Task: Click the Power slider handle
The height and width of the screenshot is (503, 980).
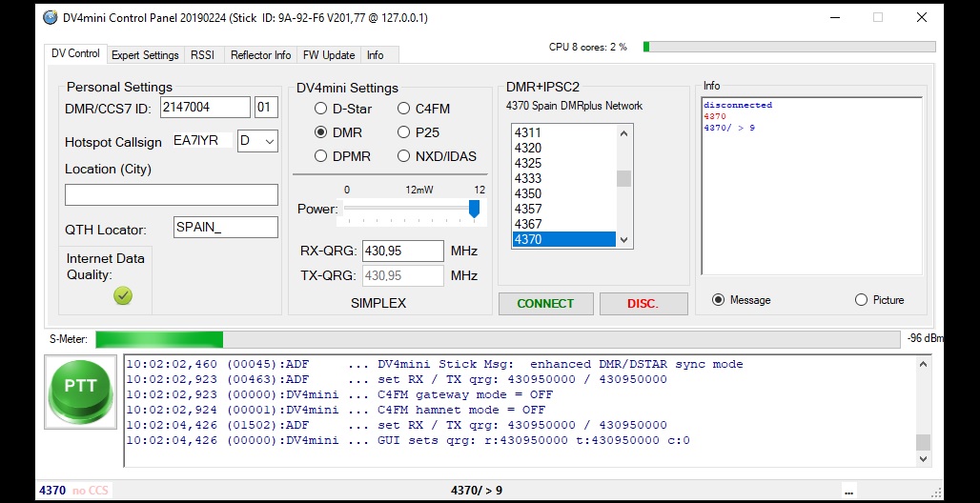Action: coord(475,209)
